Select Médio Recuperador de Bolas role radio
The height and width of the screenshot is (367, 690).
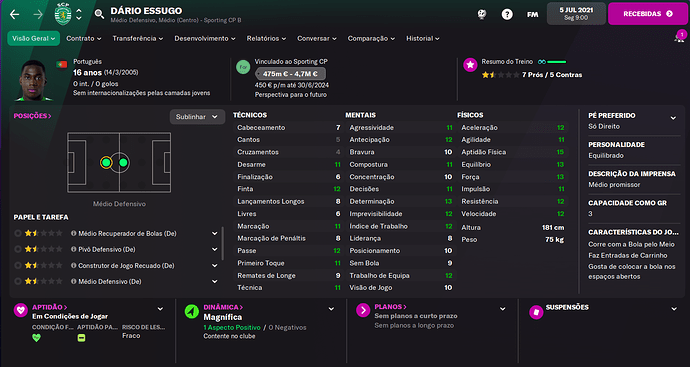(x=18, y=234)
